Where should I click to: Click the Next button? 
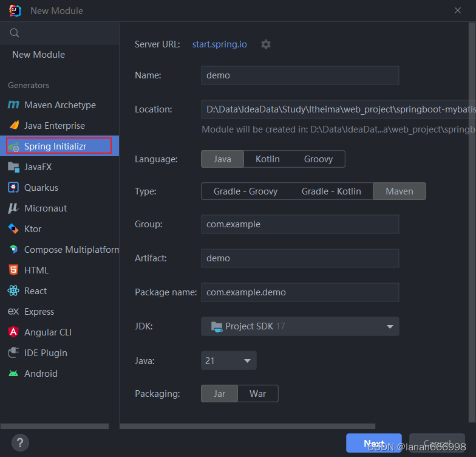[x=374, y=443]
